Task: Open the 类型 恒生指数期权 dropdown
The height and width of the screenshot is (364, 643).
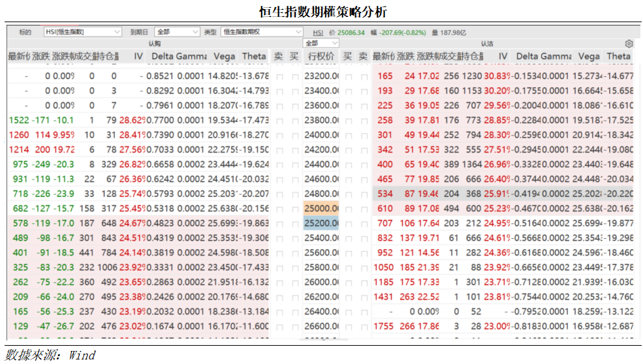Action: click(262, 31)
